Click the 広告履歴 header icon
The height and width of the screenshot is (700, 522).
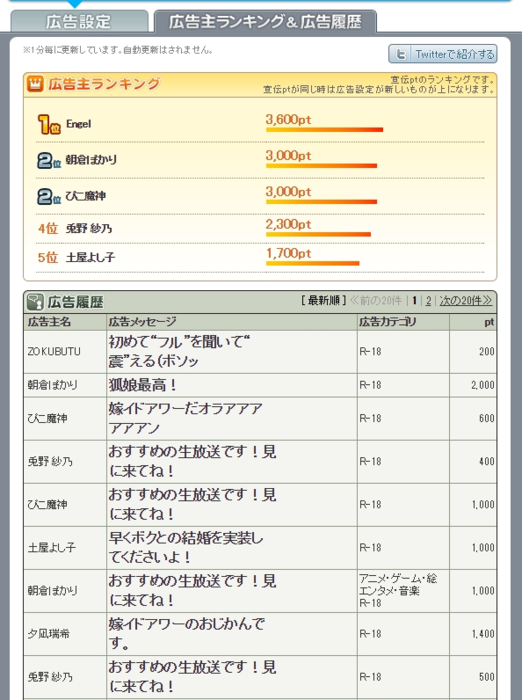tap(35, 302)
